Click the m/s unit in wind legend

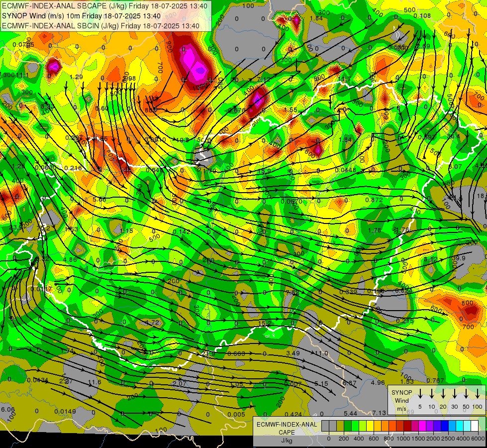pyautogui.click(x=401, y=409)
